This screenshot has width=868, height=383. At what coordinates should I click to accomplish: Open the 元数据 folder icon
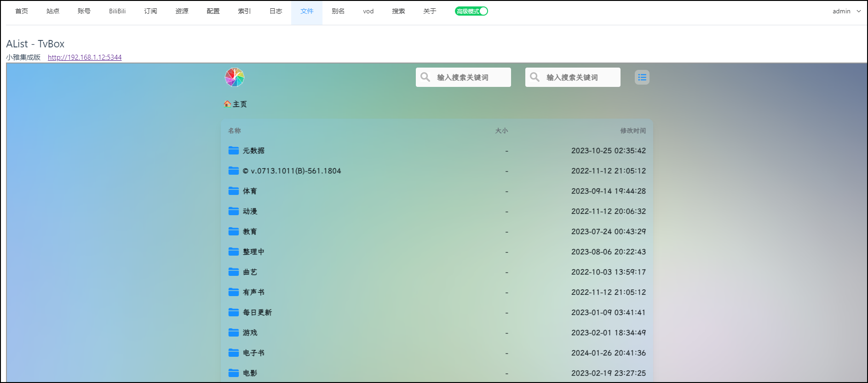234,150
